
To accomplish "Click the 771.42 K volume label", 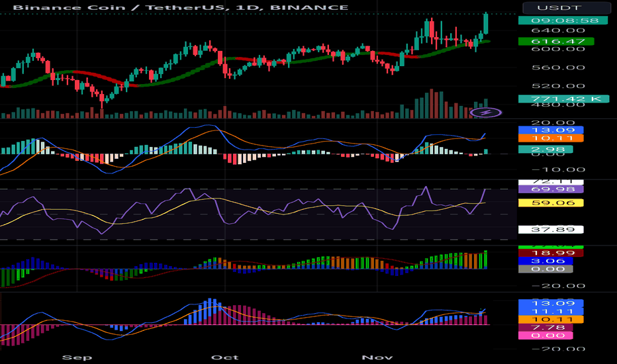I will click(x=563, y=99).
